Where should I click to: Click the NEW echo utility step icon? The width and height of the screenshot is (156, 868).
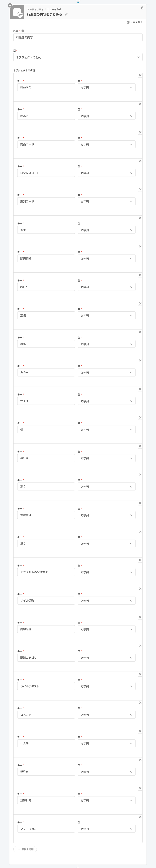tap(17, 13)
